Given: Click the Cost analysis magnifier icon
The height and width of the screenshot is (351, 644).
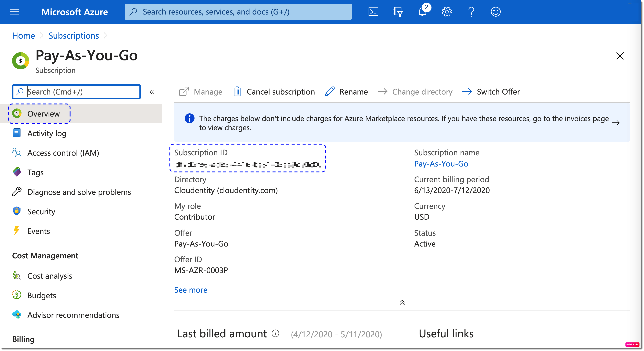Looking at the screenshot, I should 16,276.
